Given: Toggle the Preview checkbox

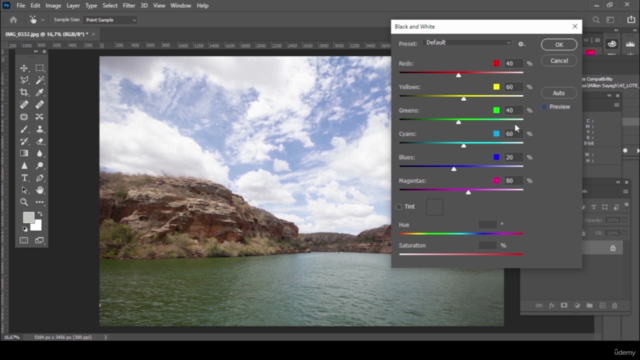Looking at the screenshot, I should coord(544,107).
